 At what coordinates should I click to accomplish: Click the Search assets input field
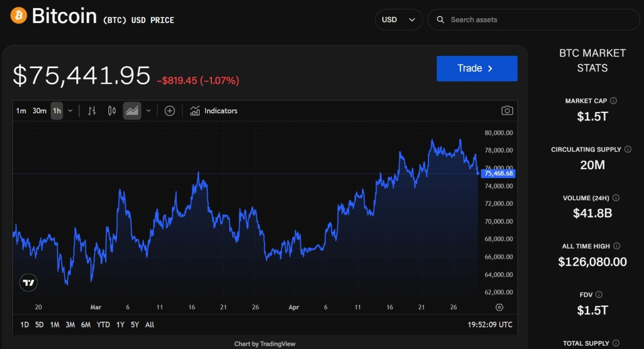tap(533, 19)
